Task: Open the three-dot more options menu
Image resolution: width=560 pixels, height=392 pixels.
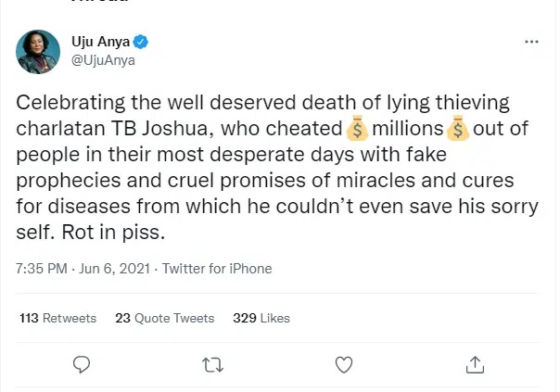Action: (531, 42)
